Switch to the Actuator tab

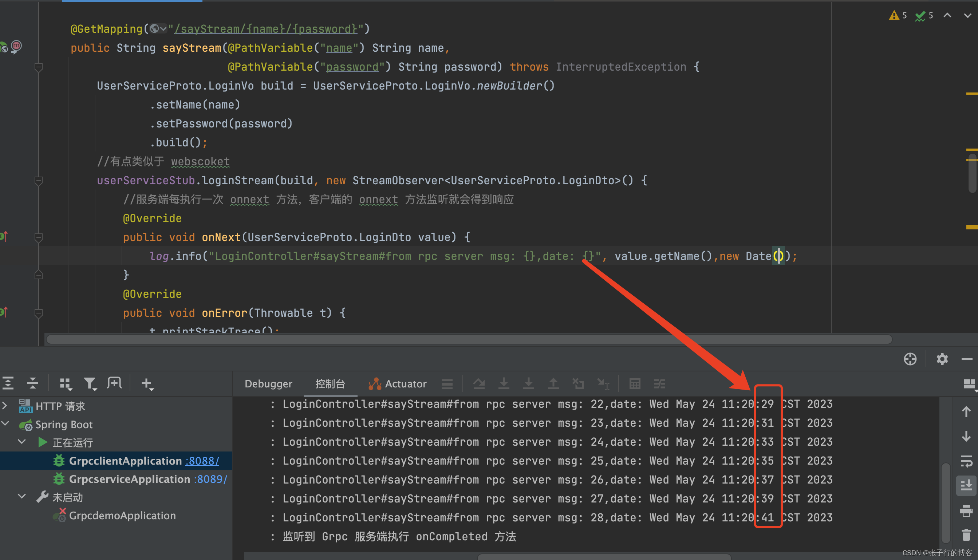(398, 384)
